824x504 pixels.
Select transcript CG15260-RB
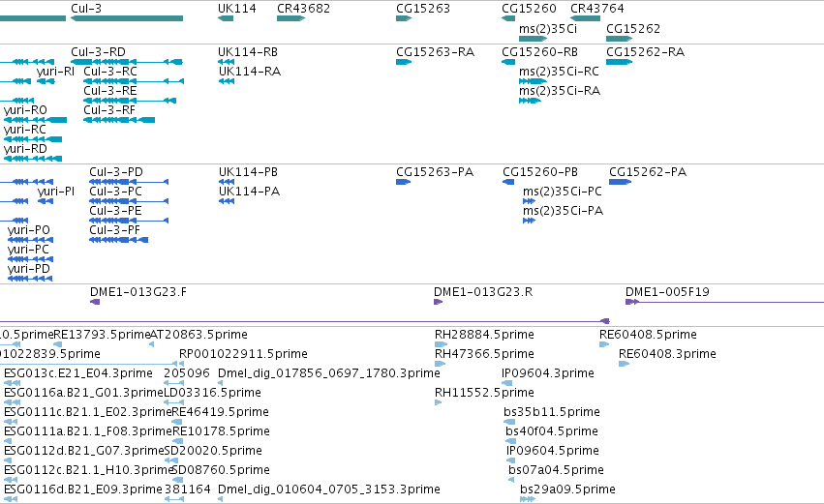click(x=539, y=52)
